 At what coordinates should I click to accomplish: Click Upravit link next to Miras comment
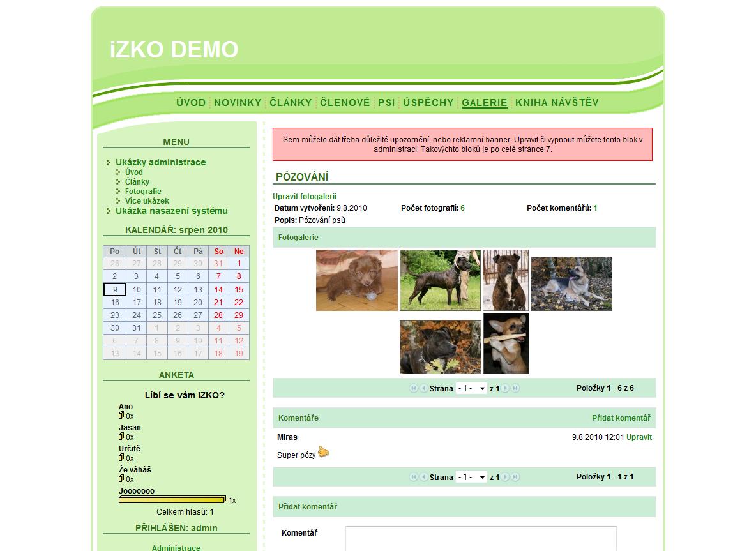click(639, 437)
